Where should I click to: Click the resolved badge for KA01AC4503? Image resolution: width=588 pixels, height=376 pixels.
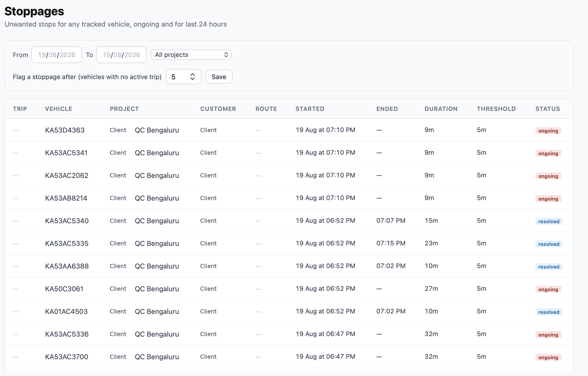(549, 312)
